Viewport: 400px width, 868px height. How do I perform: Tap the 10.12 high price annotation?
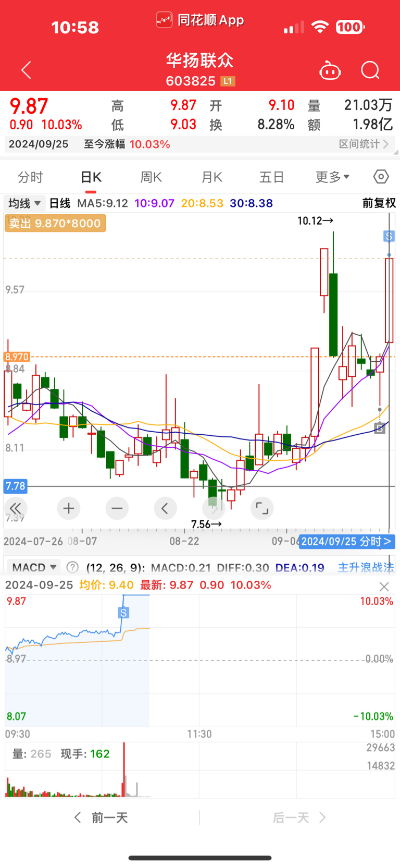click(315, 221)
